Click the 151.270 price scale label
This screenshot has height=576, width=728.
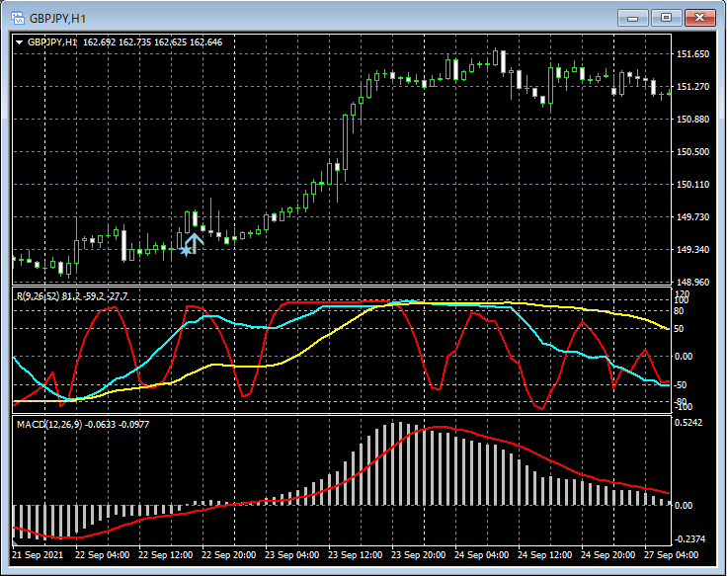point(692,87)
